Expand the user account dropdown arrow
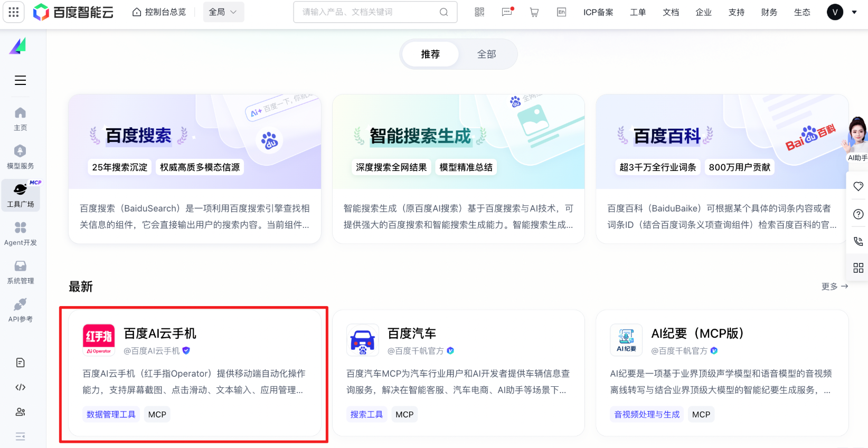 click(854, 12)
